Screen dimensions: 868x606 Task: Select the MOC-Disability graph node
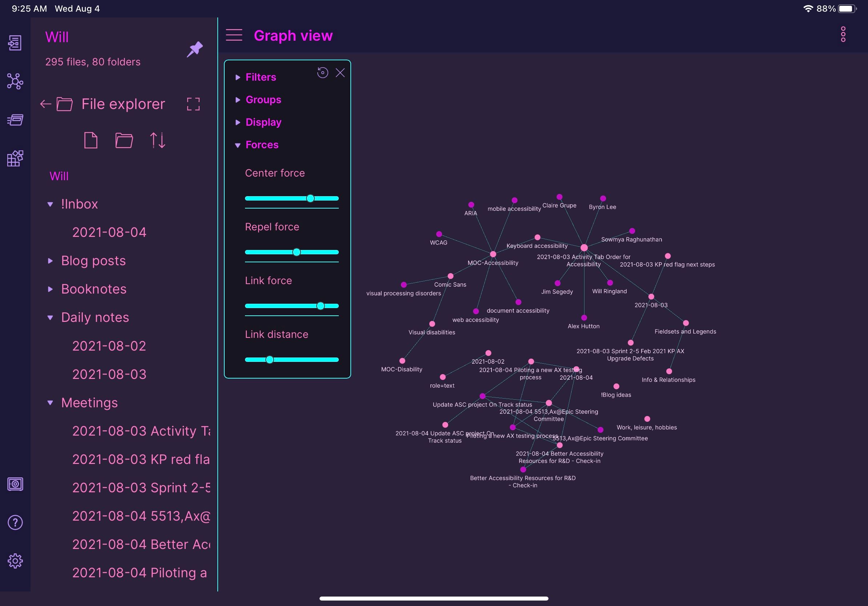point(402,361)
